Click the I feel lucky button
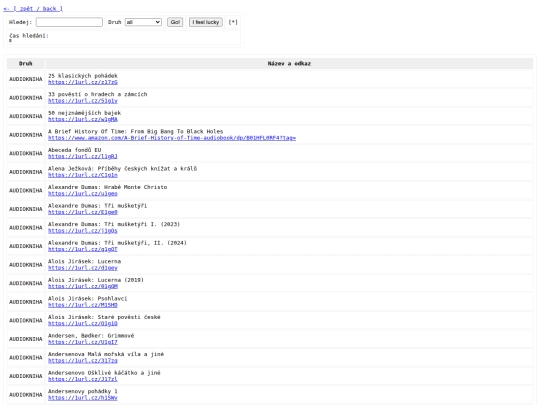The width and height of the screenshot is (540, 405). [206, 22]
